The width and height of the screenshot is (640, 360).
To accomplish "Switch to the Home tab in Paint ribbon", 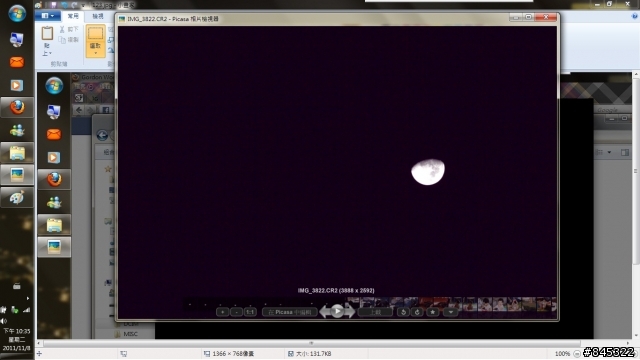I will [x=73, y=16].
